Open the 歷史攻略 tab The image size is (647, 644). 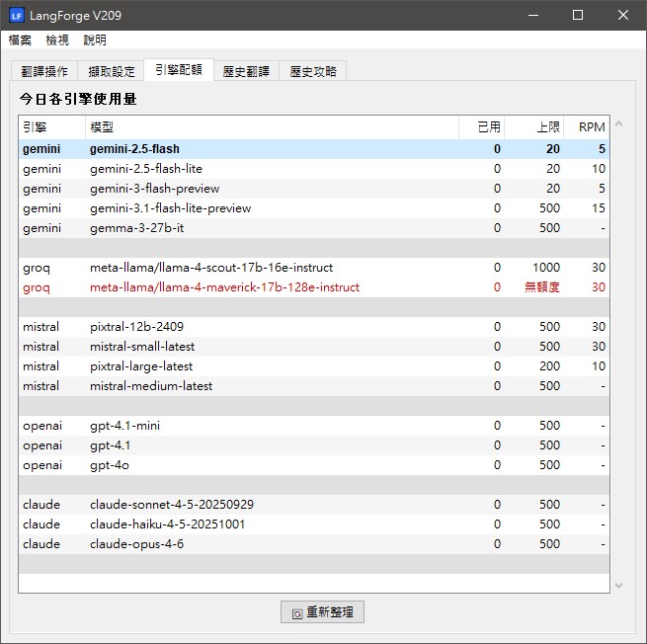[313, 71]
